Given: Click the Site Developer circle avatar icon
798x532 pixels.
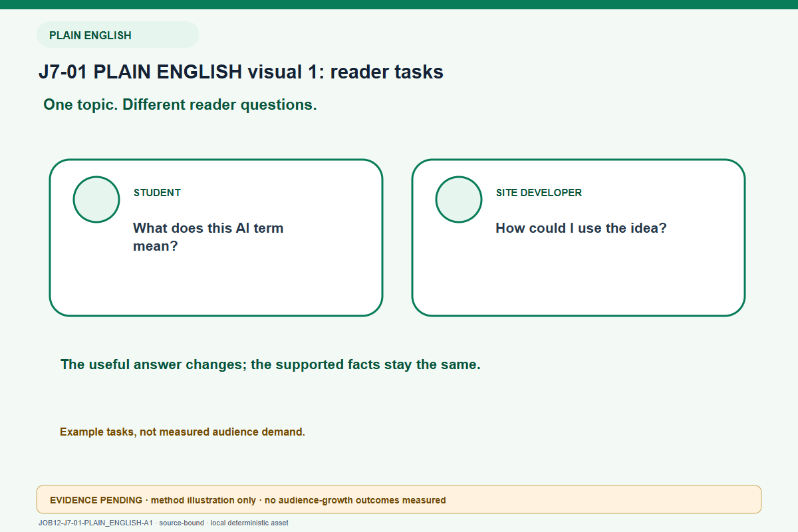Looking at the screenshot, I should click(x=459, y=199).
